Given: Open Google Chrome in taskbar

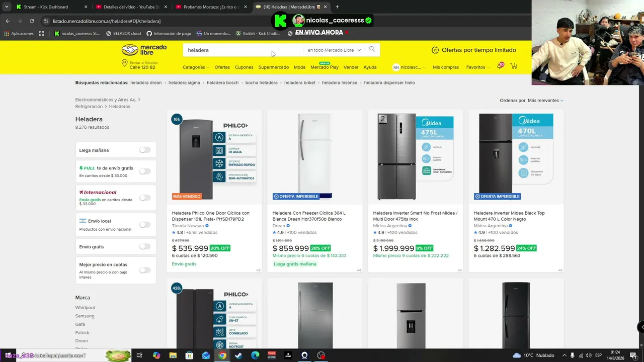Looking at the screenshot, I should pos(222,355).
